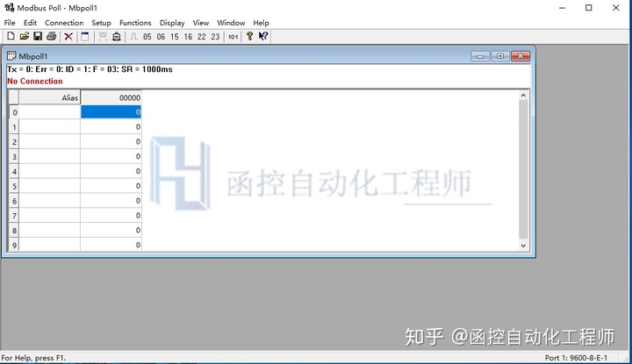The image size is (632, 364).
Task: Click the connect toolbar icon
Action: (x=103, y=37)
